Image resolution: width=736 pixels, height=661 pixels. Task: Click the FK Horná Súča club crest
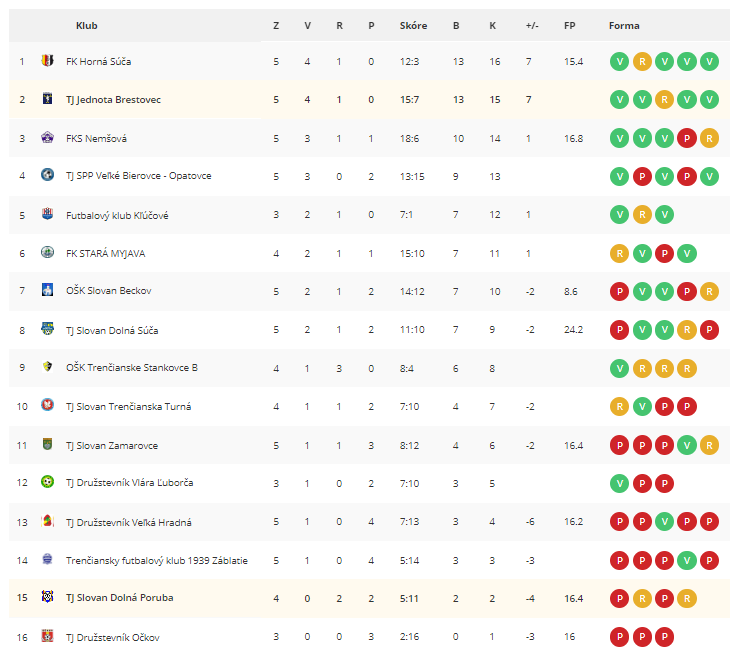pos(47,61)
